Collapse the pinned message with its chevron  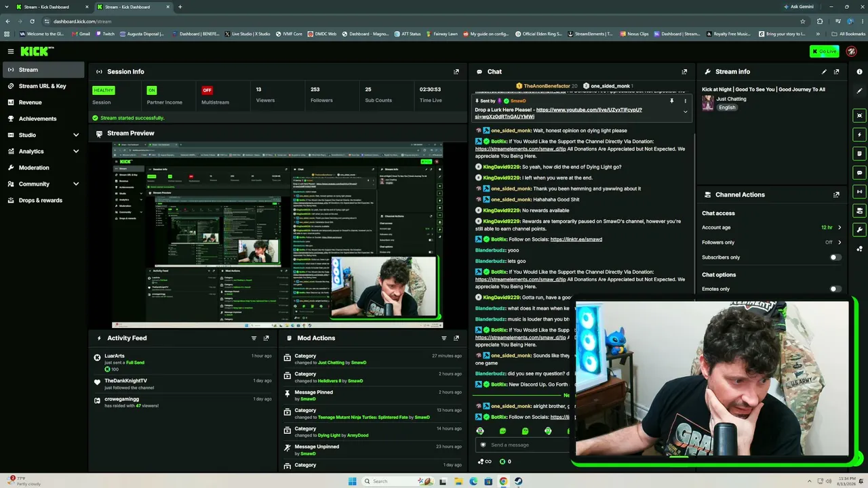click(685, 112)
